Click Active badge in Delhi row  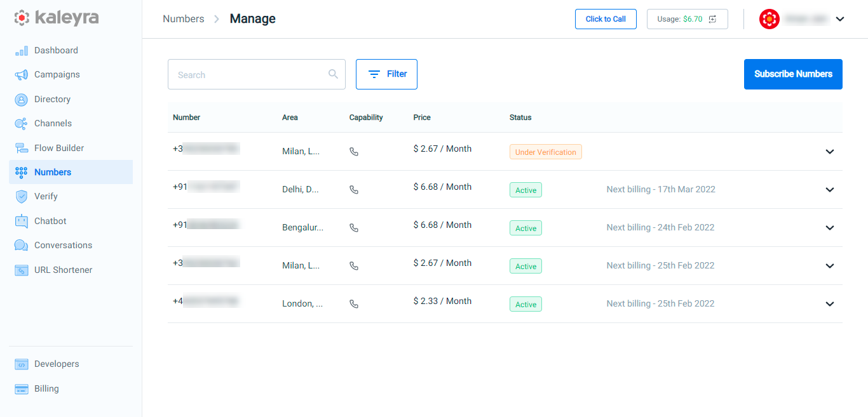coord(526,190)
